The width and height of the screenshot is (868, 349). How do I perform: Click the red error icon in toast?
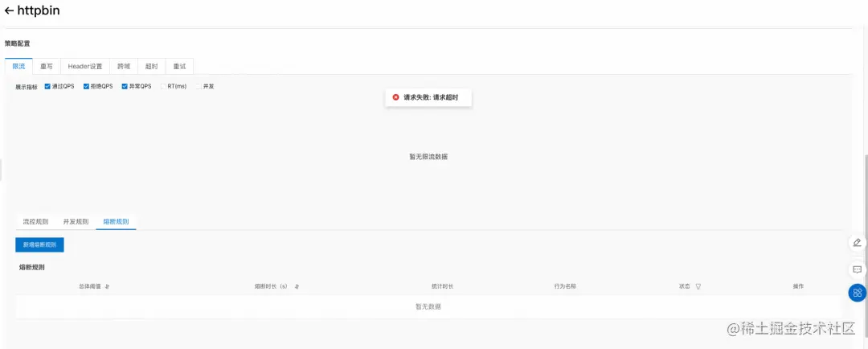point(395,97)
